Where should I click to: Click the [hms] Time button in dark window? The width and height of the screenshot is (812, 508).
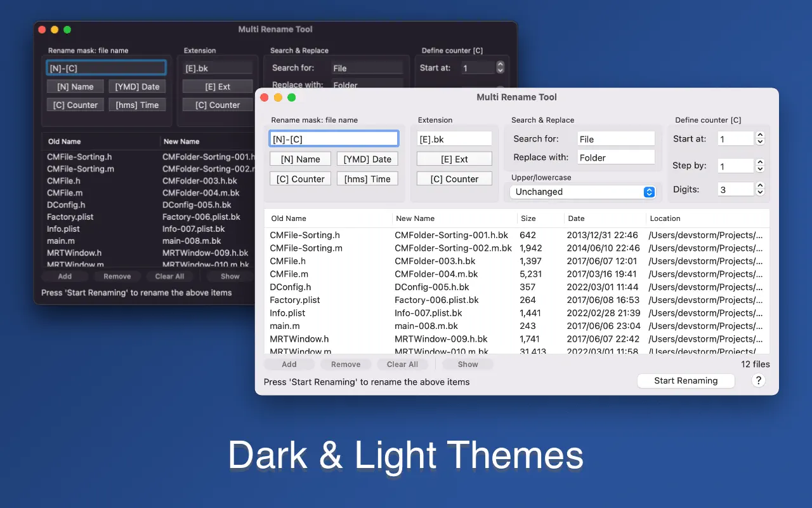[x=137, y=105]
